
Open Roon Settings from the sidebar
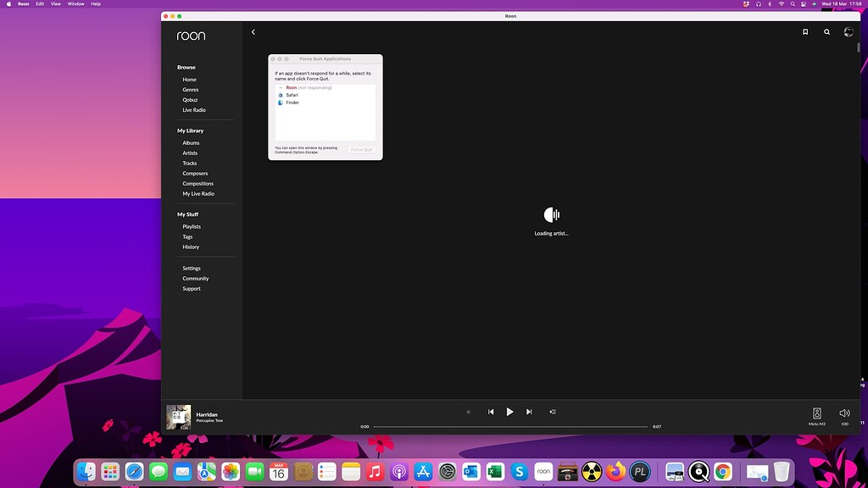[191, 268]
